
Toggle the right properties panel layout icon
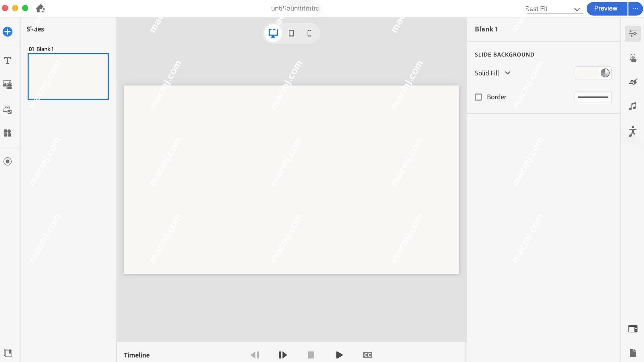point(633,329)
